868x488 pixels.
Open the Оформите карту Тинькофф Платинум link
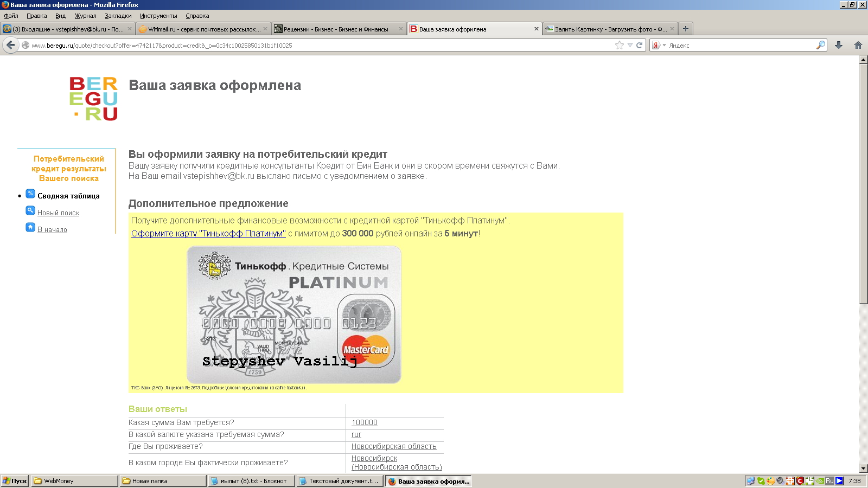point(208,234)
